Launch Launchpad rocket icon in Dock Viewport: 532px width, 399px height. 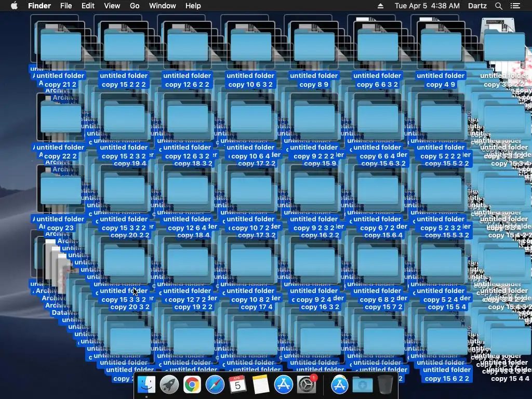(169, 385)
